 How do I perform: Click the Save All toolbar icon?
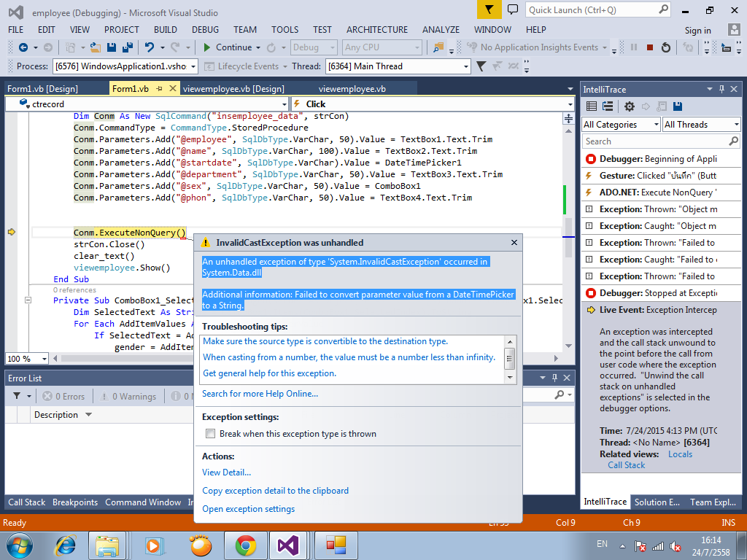point(127,47)
